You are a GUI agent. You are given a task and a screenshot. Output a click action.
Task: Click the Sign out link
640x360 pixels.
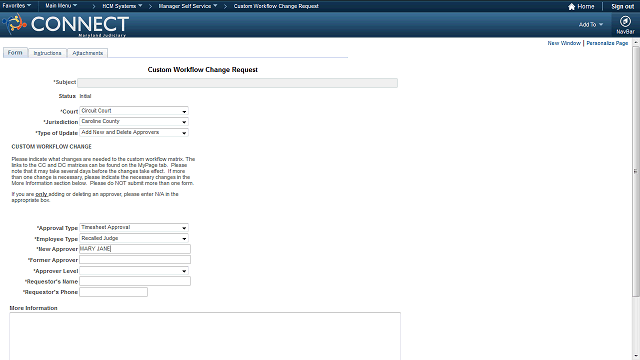point(622,7)
